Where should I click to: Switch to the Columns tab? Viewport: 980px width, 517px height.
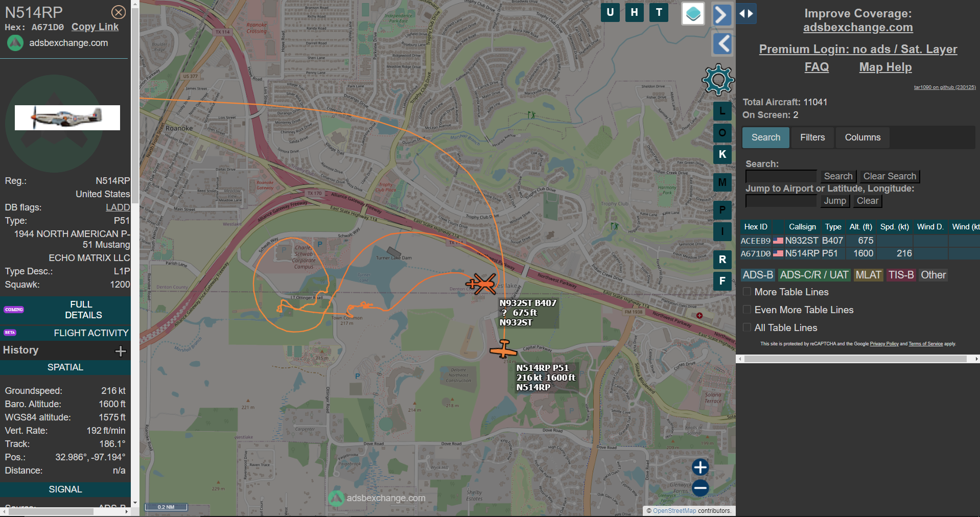pyautogui.click(x=862, y=137)
